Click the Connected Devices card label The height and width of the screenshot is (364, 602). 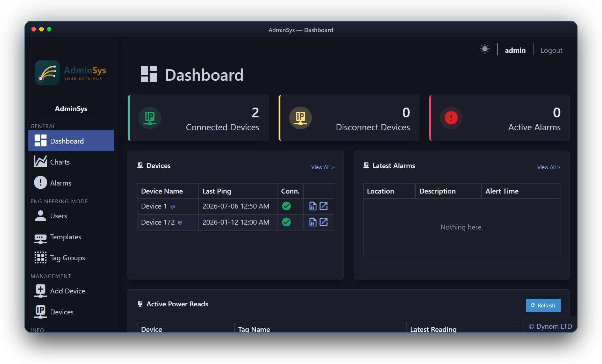pos(222,128)
